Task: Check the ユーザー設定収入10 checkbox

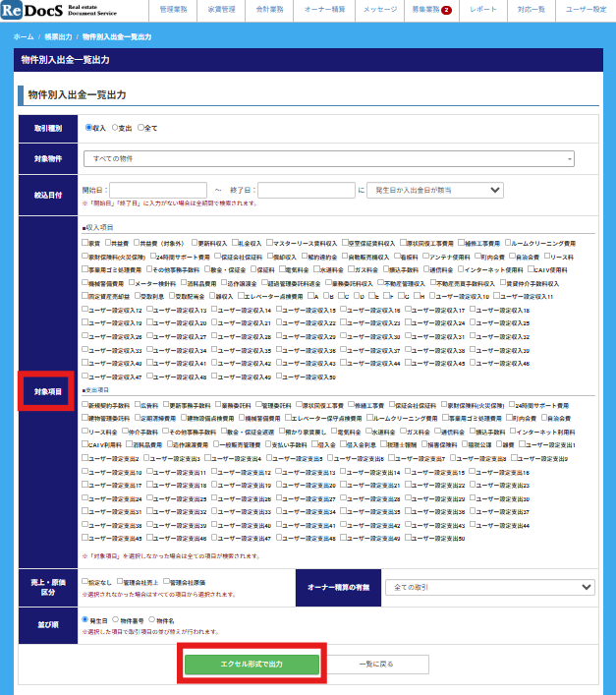Action: pos(432,296)
